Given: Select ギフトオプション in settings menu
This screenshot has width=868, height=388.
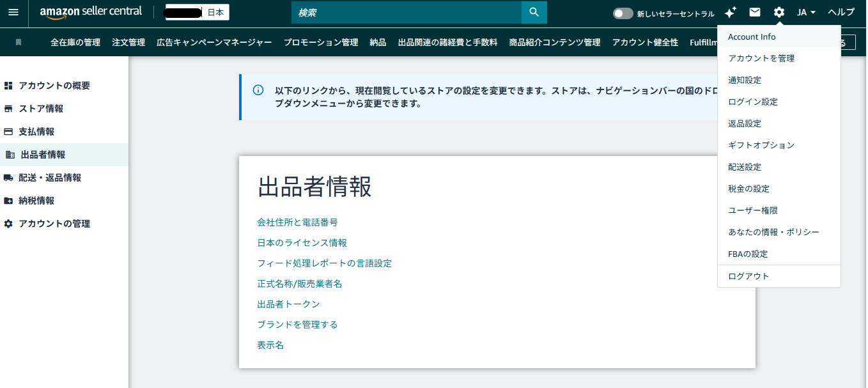Looking at the screenshot, I should pyautogui.click(x=779, y=145).
